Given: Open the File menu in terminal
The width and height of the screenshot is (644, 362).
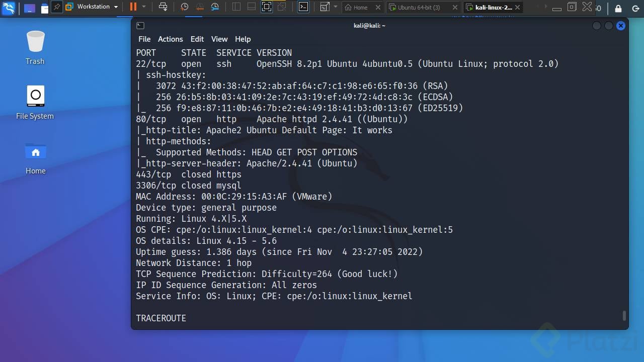Looking at the screenshot, I should tap(144, 39).
